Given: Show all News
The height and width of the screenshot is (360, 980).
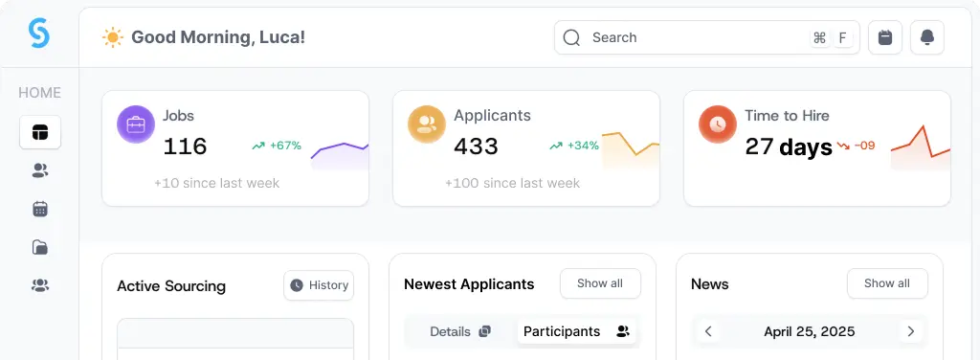Looking at the screenshot, I should [x=887, y=283].
